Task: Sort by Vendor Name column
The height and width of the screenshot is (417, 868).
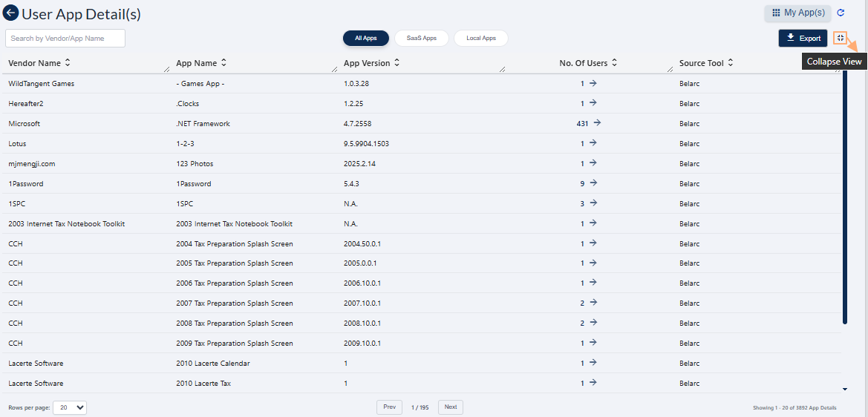Action: (x=68, y=63)
